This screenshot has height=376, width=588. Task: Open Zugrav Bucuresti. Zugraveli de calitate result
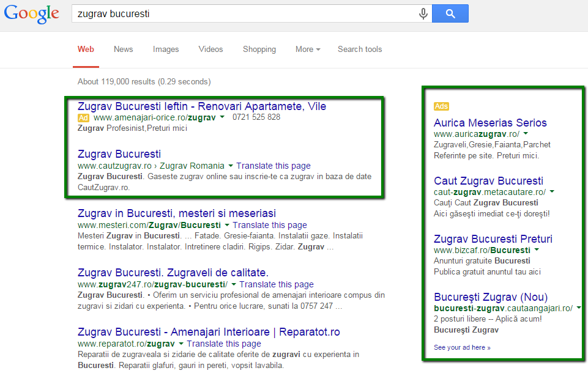point(173,273)
